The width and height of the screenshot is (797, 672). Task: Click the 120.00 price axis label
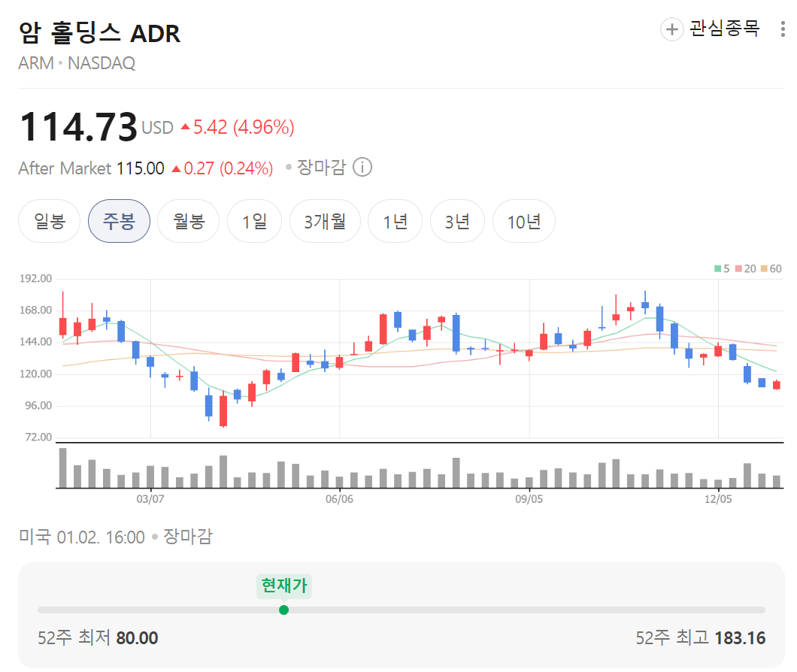(35, 374)
